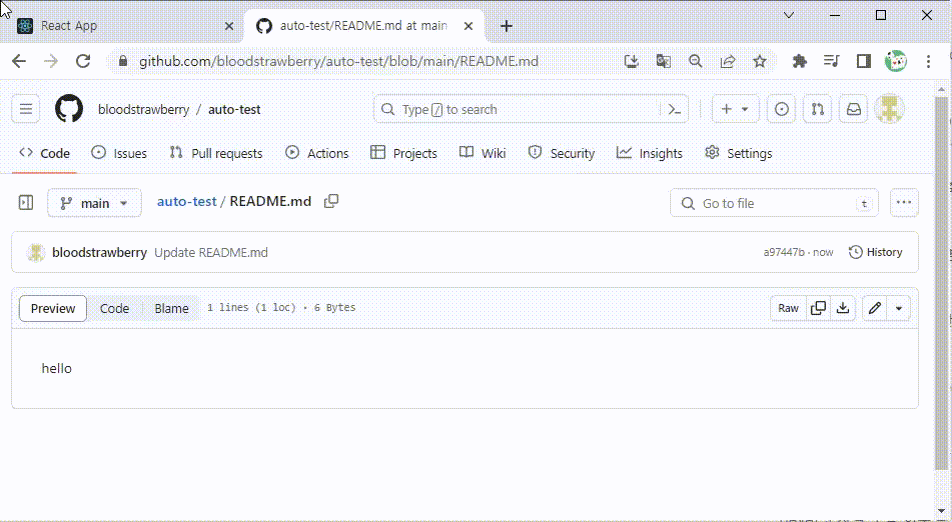
Task: Translate this page icon
Action: click(x=664, y=61)
